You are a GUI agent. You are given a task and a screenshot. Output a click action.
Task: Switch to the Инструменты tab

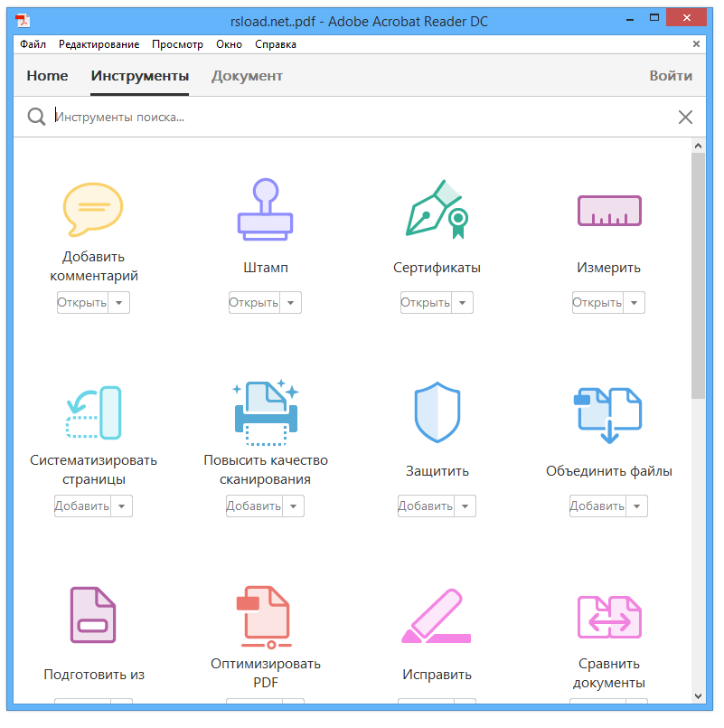click(x=140, y=76)
